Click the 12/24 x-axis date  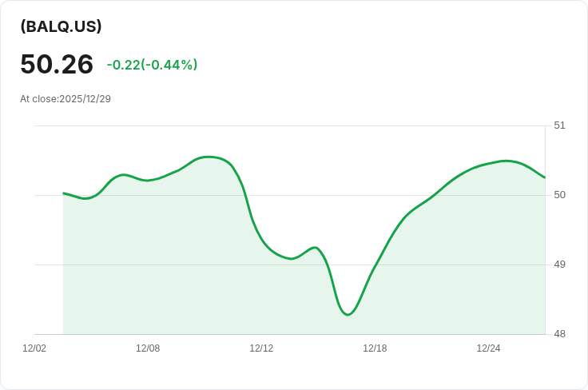[488, 348]
